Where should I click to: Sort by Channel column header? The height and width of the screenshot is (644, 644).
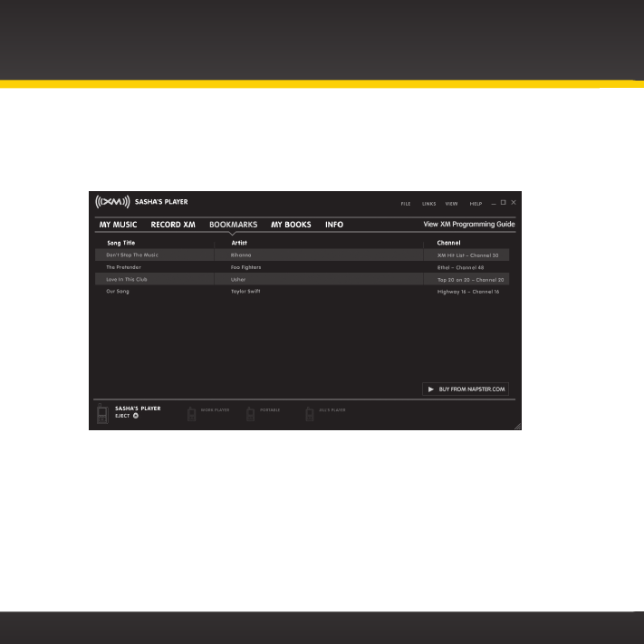tap(448, 243)
